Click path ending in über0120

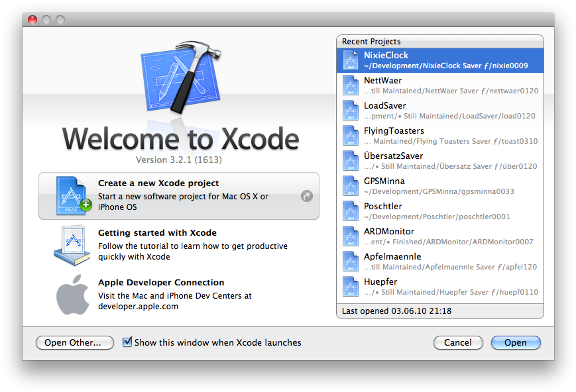(x=450, y=166)
